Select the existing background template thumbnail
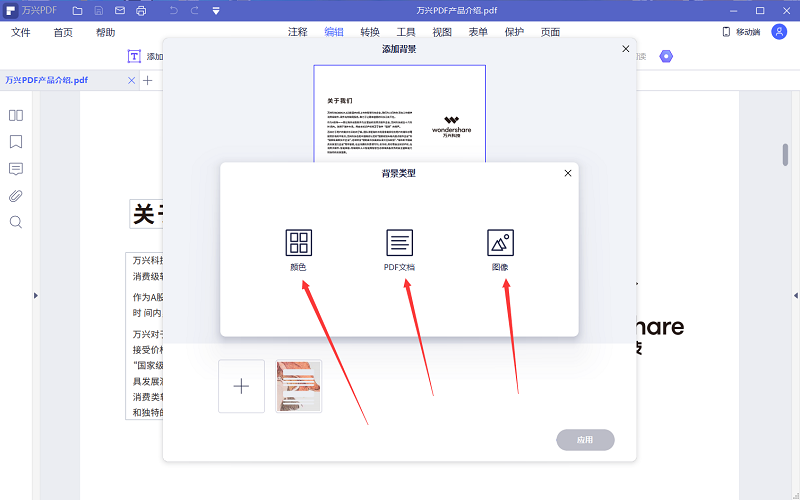The height and width of the screenshot is (500, 800). click(x=298, y=386)
